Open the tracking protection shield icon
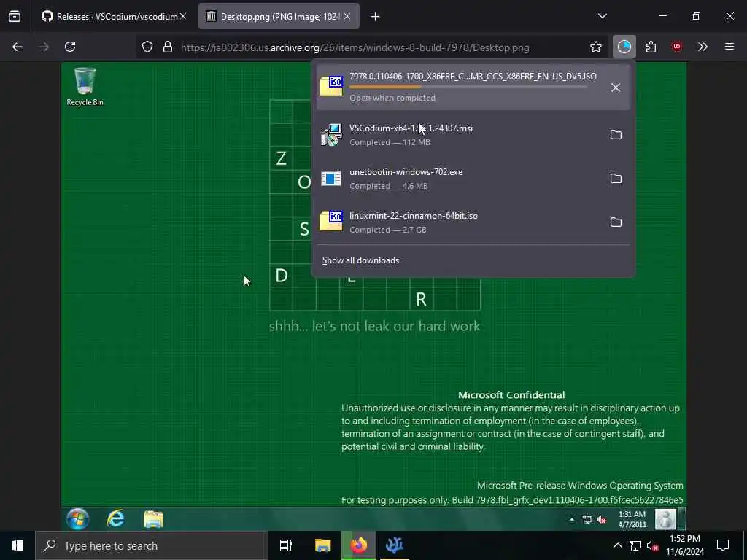Viewport: 747px width, 560px height. pos(147,47)
